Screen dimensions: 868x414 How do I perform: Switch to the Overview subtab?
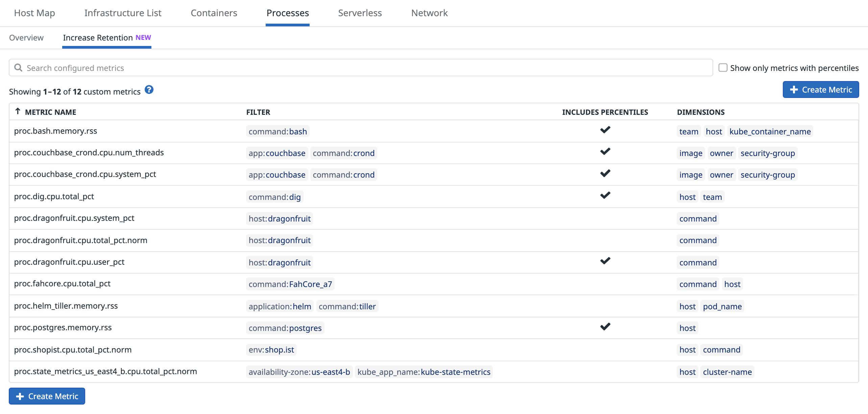26,38
